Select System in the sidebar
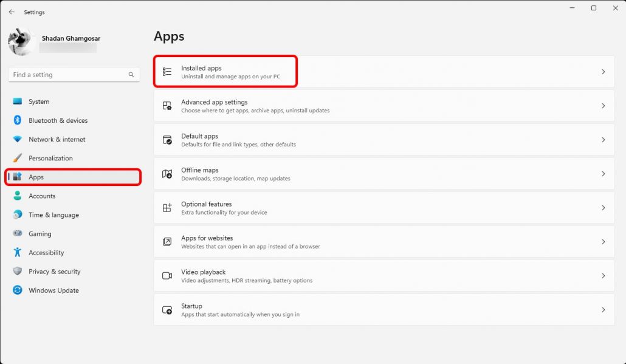626x364 pixels. [39, 101]
